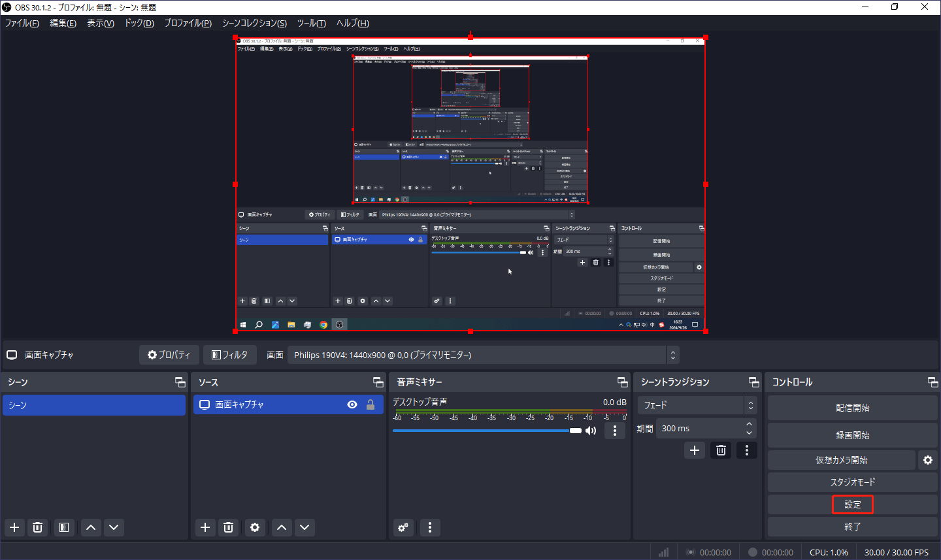Move scene up arrow
The width and height of the screenshot is (941, 560).
click(91, 527)
